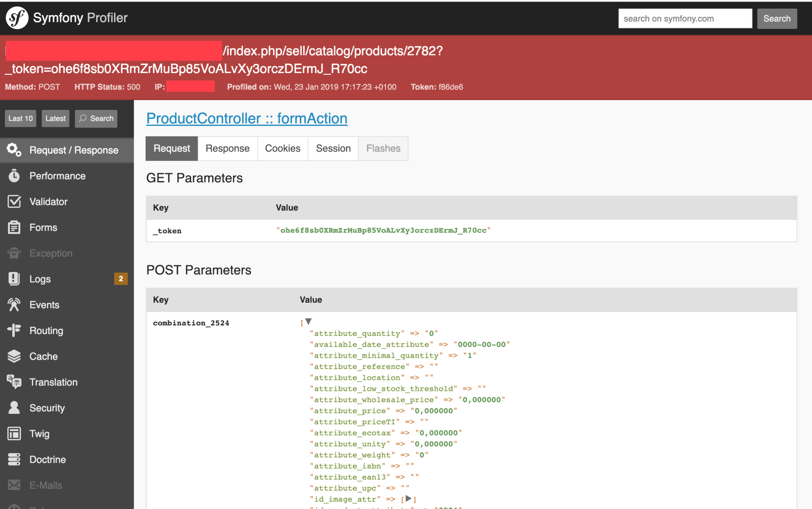Screen dimensions: 812x509
Task: Open the Cache layers icon
Action: pos(14,356)
